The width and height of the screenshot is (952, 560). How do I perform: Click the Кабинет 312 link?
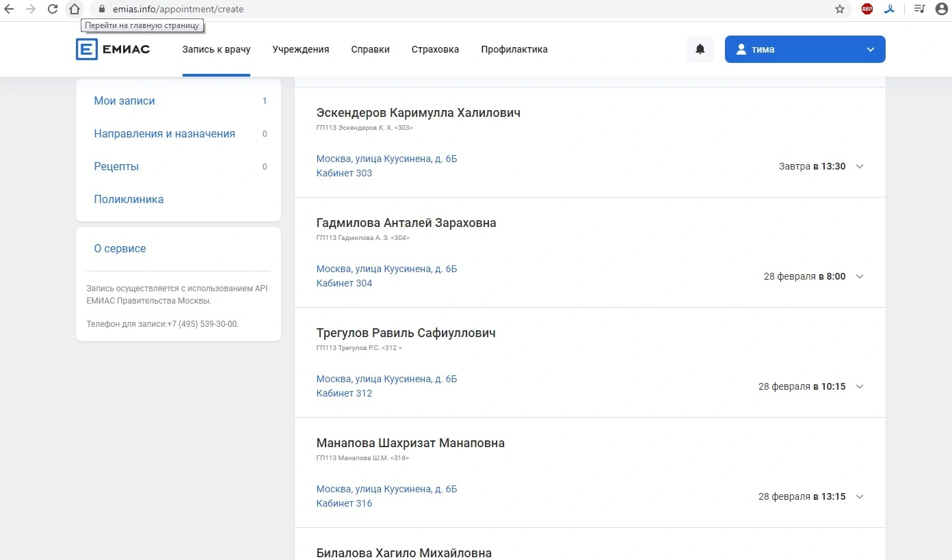pyautogui.click(x=344, y=393)
